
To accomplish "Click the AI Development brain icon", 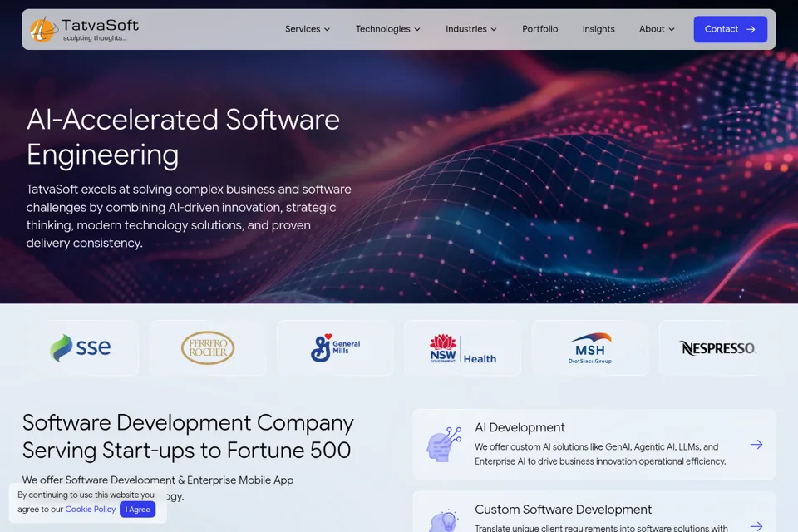I will point(444,445).
